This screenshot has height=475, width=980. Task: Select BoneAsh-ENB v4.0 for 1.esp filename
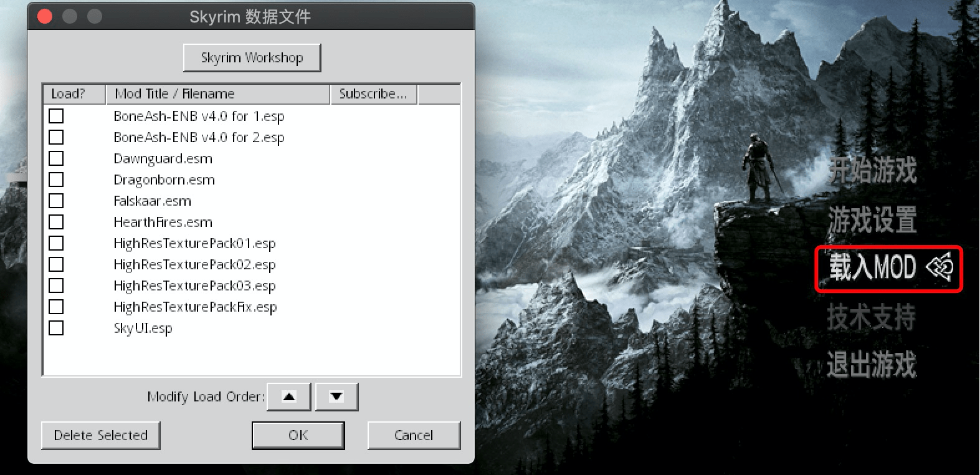199,117
